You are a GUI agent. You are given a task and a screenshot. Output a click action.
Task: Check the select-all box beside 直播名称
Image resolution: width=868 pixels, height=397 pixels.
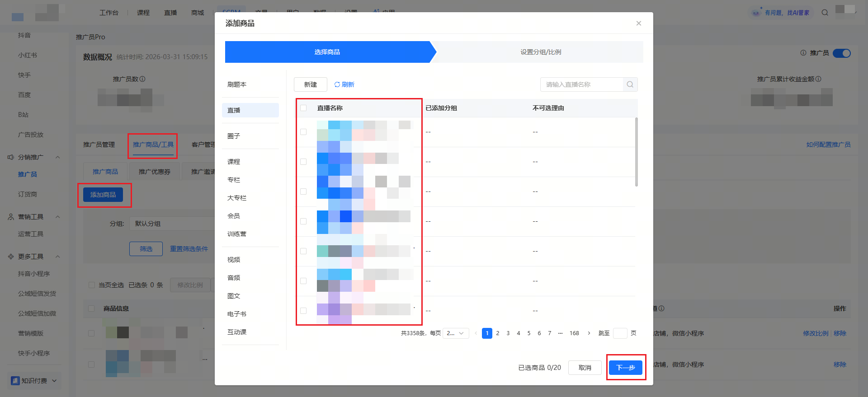[x=303, y=108]
